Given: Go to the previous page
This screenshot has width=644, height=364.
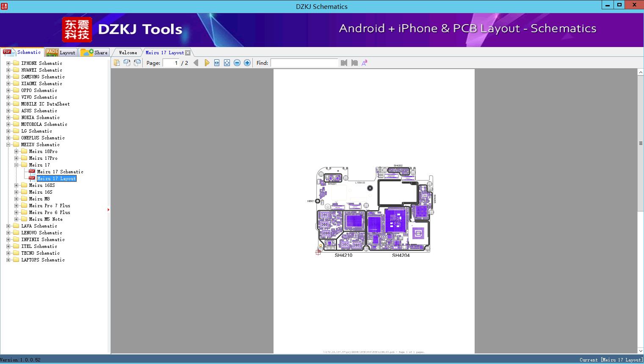Looking at the screenshot, I should [196, 63].
